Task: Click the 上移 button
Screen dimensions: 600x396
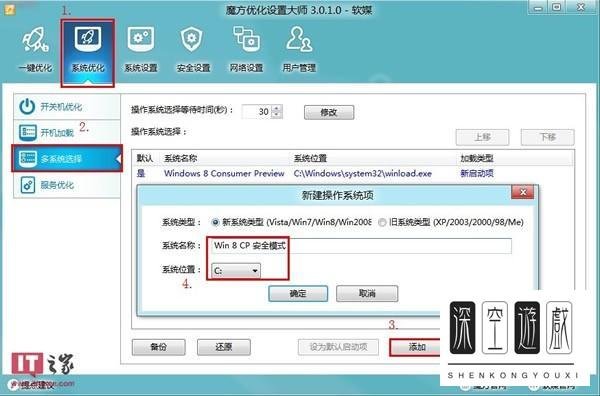Action: click(482, 137)
